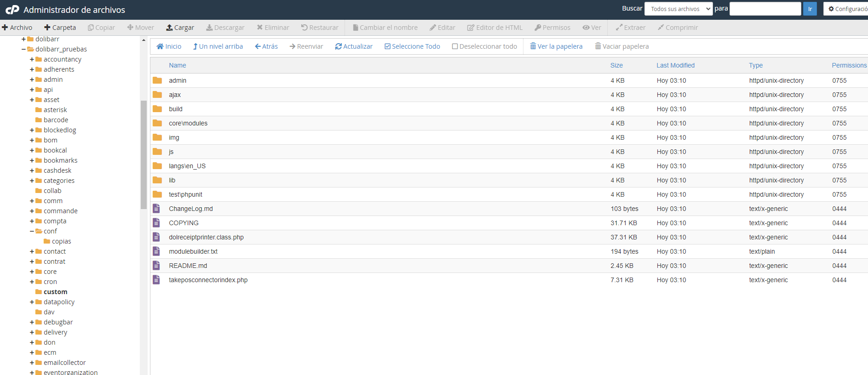Open the Configuración settings button
Image resolution: width=868 pixels, height=375 pixels.
(846, 9)
